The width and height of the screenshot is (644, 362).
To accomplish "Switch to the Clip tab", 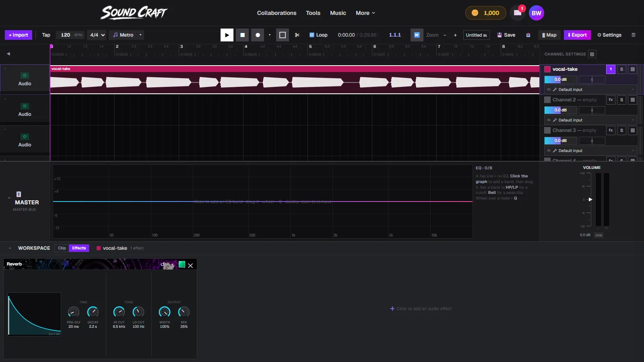I will click(x=62, y=248).
